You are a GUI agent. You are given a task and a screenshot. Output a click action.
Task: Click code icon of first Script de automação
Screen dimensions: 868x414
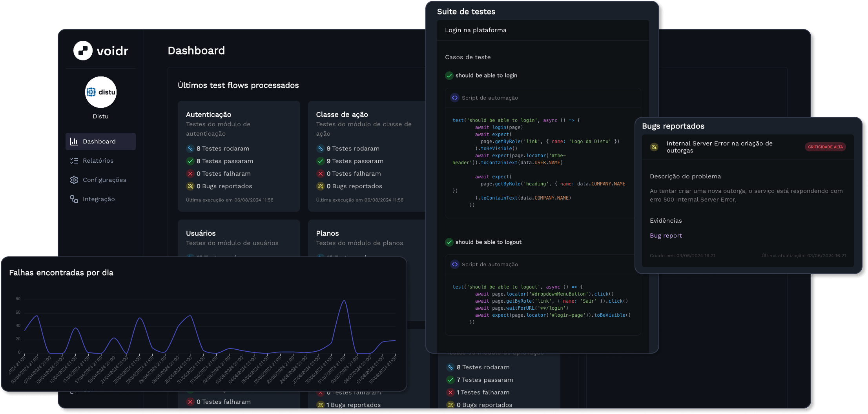pyautogui.click(x=455, y=98)
